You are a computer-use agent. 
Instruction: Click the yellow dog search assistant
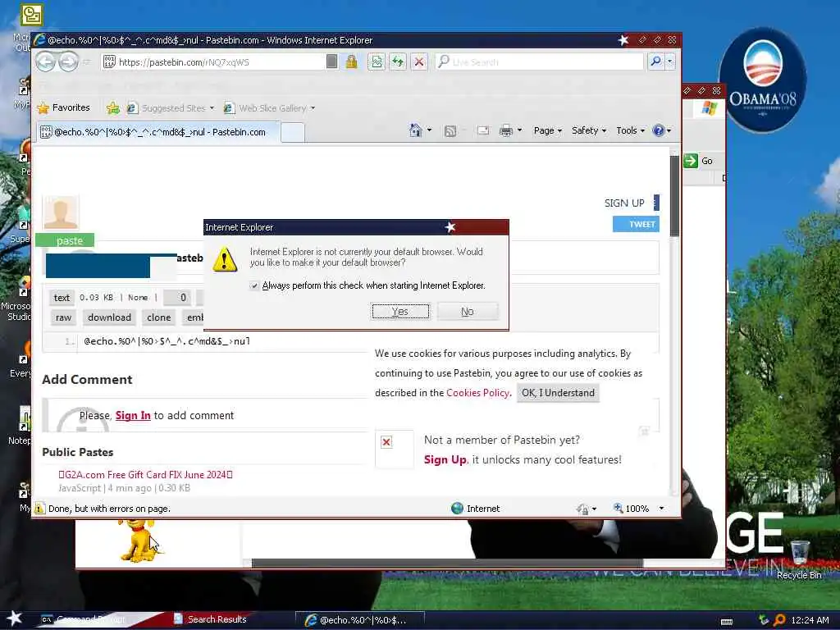click(x=139, y=540)
